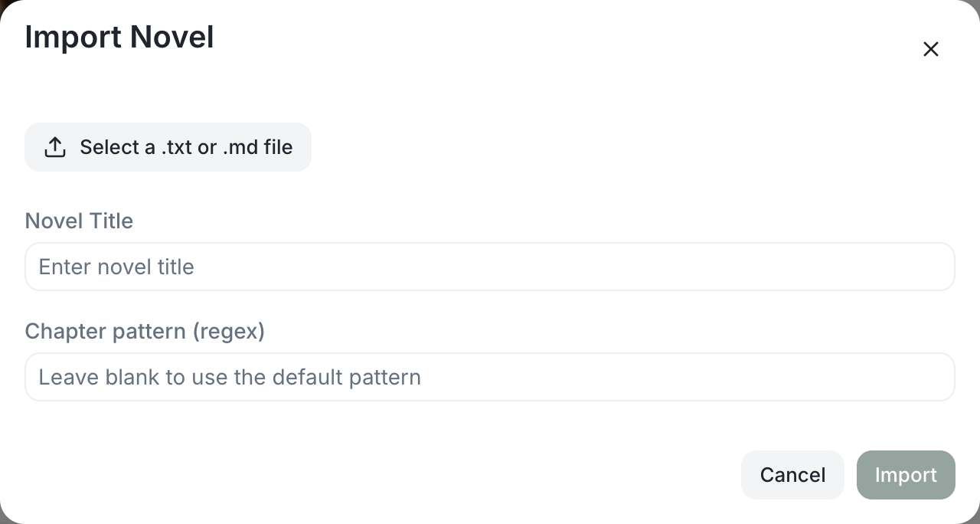Confirm with the Import button
Screen dimensions: 980x524
click(x=906, y=475)
